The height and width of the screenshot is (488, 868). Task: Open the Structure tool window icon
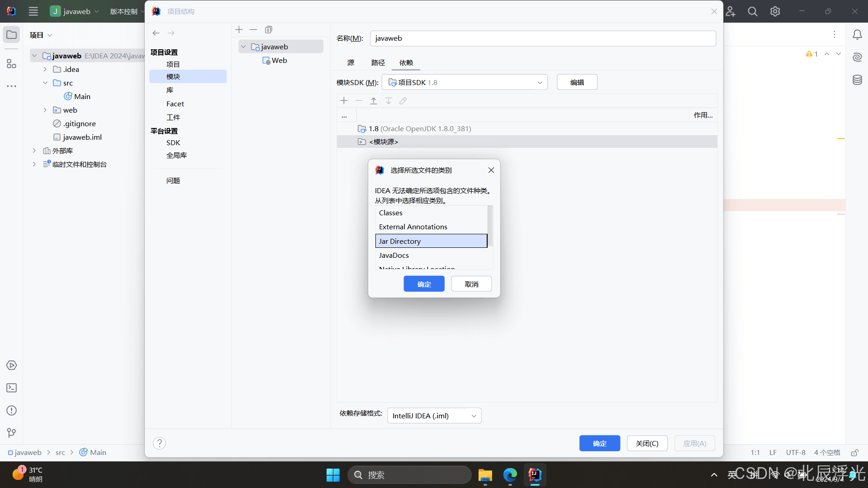click(11, 64)
